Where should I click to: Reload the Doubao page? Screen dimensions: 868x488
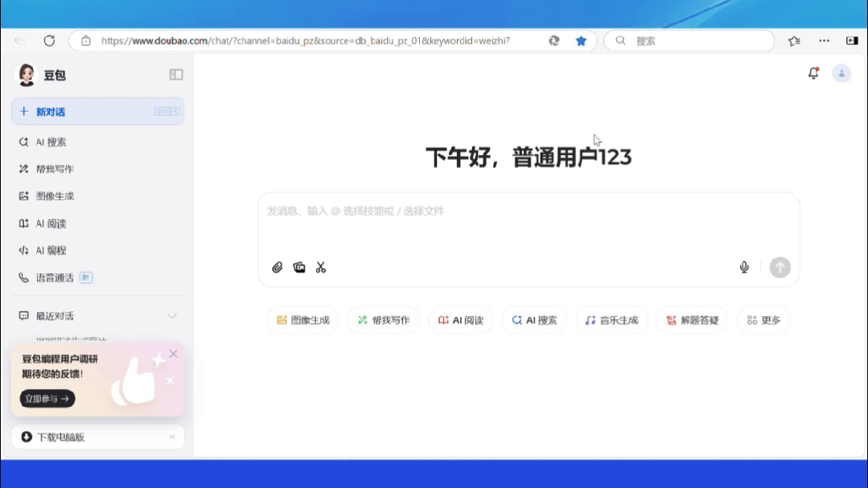49,40
